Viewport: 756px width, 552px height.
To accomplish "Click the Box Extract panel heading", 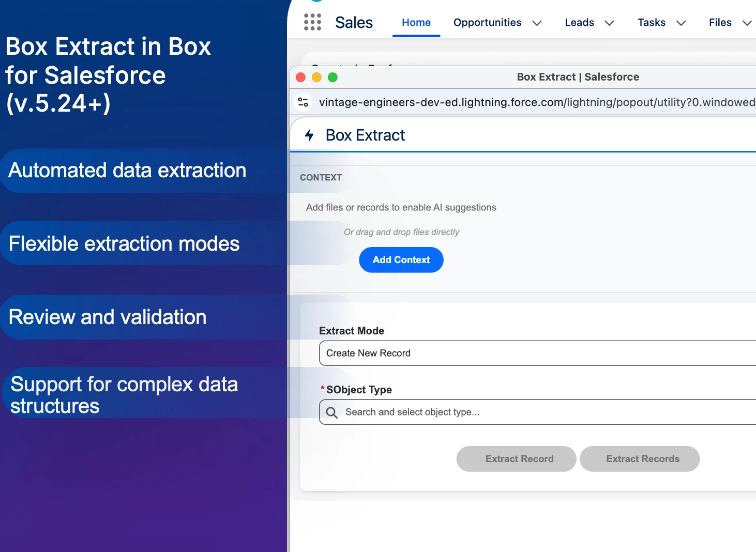I will (x=365, y=135).
